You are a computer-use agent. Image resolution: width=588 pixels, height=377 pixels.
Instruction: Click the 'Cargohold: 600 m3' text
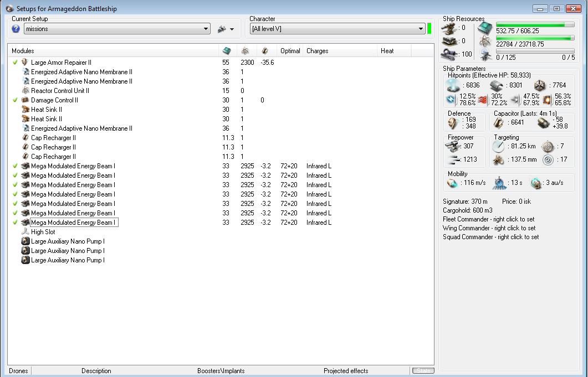(x=468, y=210)
